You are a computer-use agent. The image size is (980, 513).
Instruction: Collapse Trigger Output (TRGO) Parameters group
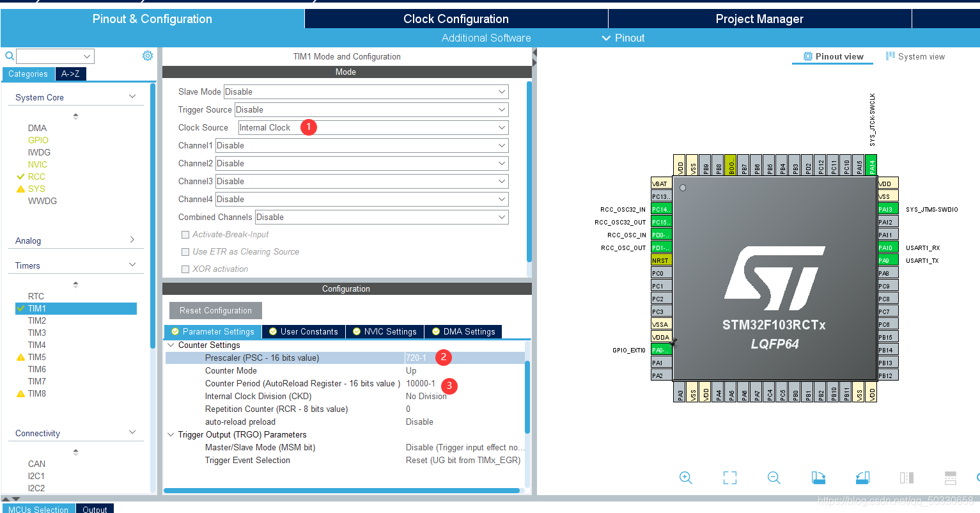click(x=171, y=434)
